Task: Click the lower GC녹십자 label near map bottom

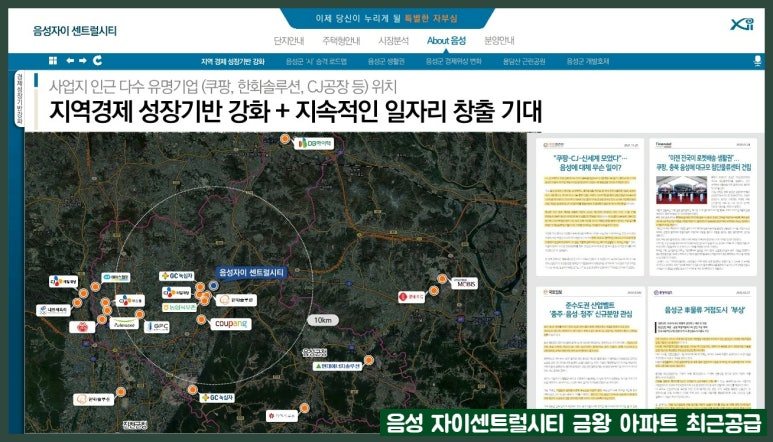Action: click(x=217, y=397)
